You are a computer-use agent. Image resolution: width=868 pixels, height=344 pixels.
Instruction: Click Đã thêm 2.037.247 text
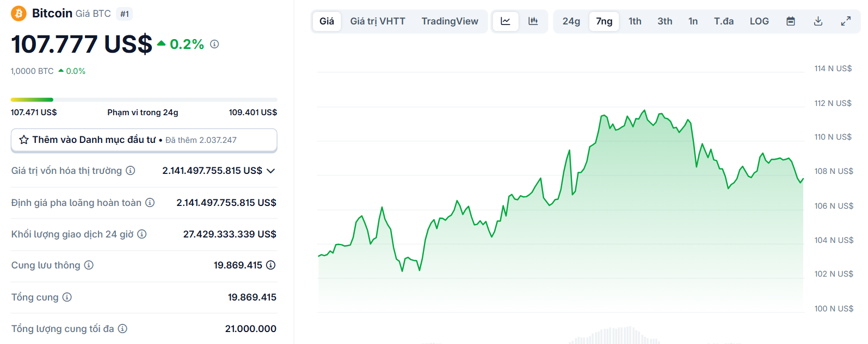201,140
